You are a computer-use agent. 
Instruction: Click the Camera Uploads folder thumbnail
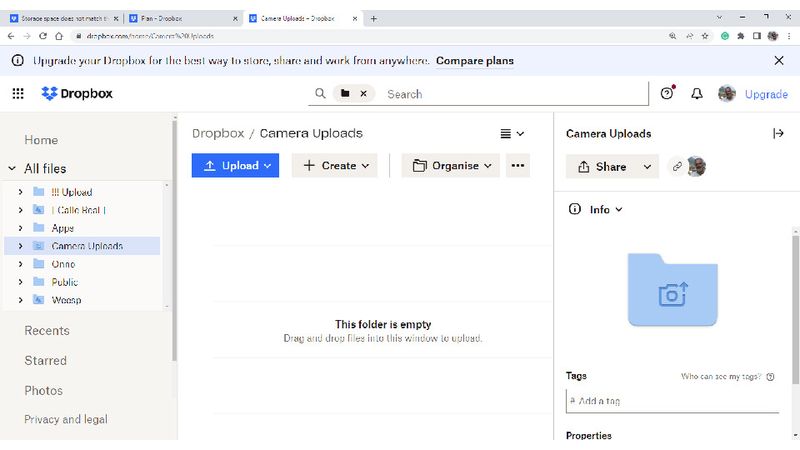672,289
